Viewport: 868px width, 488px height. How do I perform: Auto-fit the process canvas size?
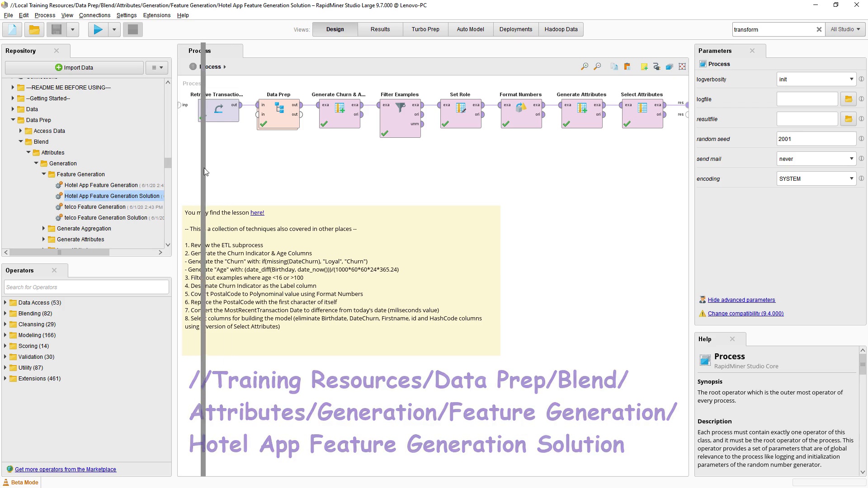[682, 67]
